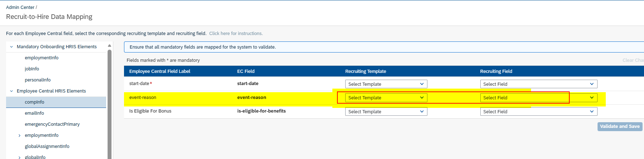Viewport: 644px width, 159px height.
Task: Open Recruiting Template dropdown for start-date
Action: (x=386, y=84)
